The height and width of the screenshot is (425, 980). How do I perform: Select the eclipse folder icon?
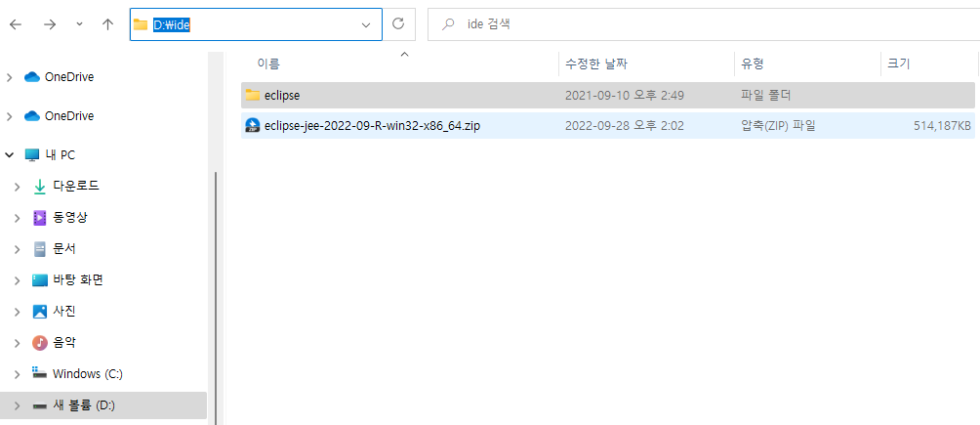click(253, 95)
